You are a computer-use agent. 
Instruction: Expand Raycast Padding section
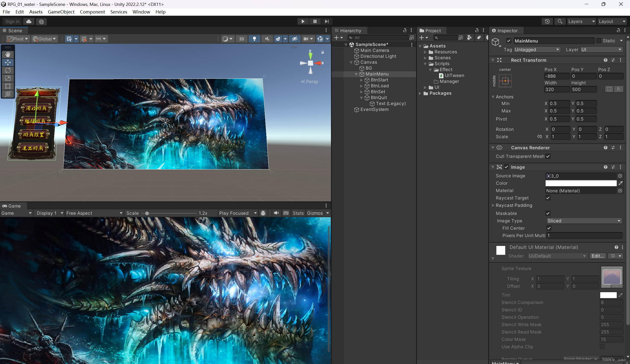tap(493, 205)
